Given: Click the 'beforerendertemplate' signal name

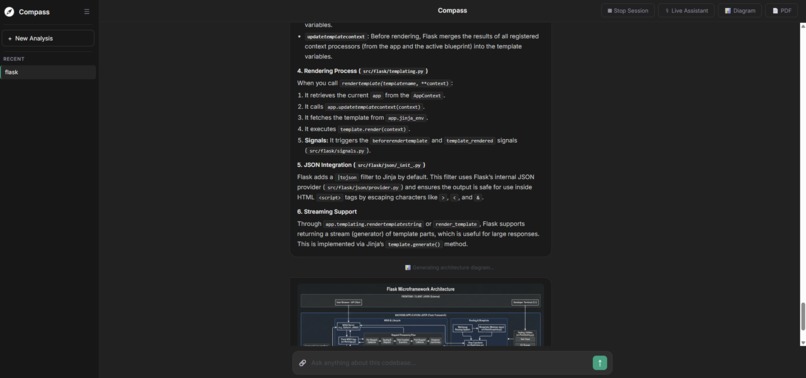Looking at the screenshot, I should pyautogui.click(x=399, y=140).
